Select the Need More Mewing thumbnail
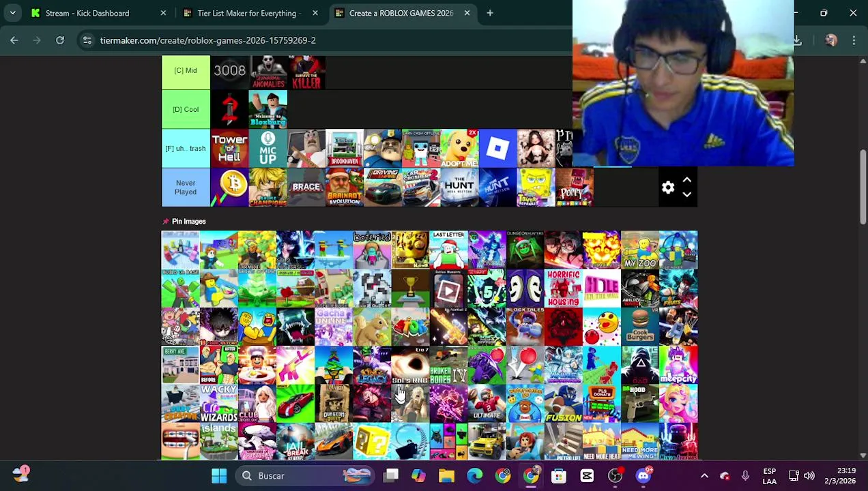 [x=640, y=441]
